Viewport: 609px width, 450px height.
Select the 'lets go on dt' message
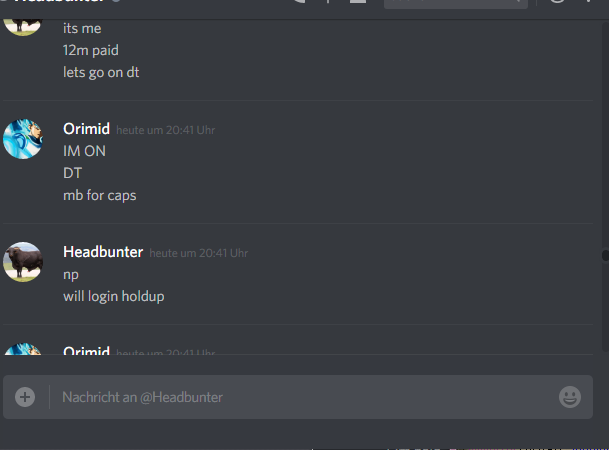[101, 73]
